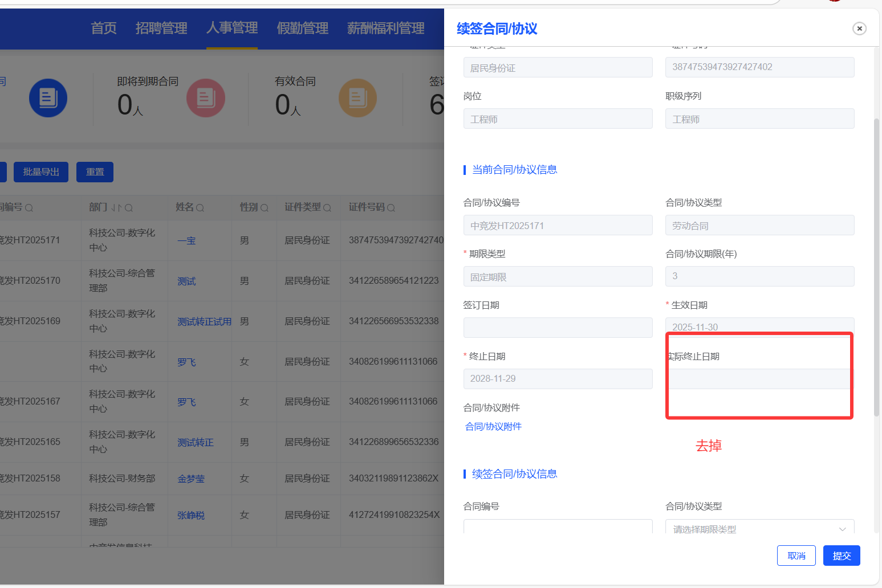Open the search icon beside 证件号码 column header
Screen dimensions: 882x588
pos(391,208)
